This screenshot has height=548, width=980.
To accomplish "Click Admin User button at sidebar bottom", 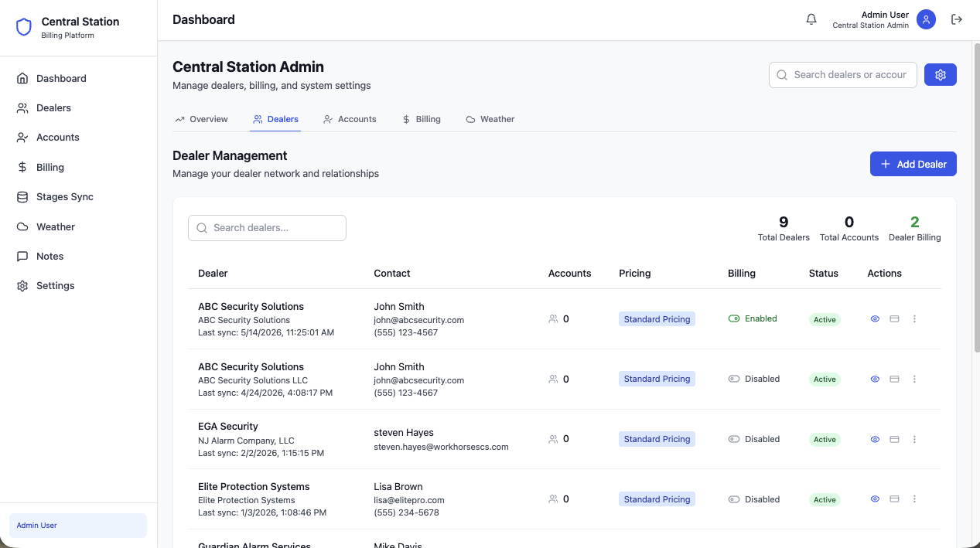I will pyautogui.click(x=78, y=526).
